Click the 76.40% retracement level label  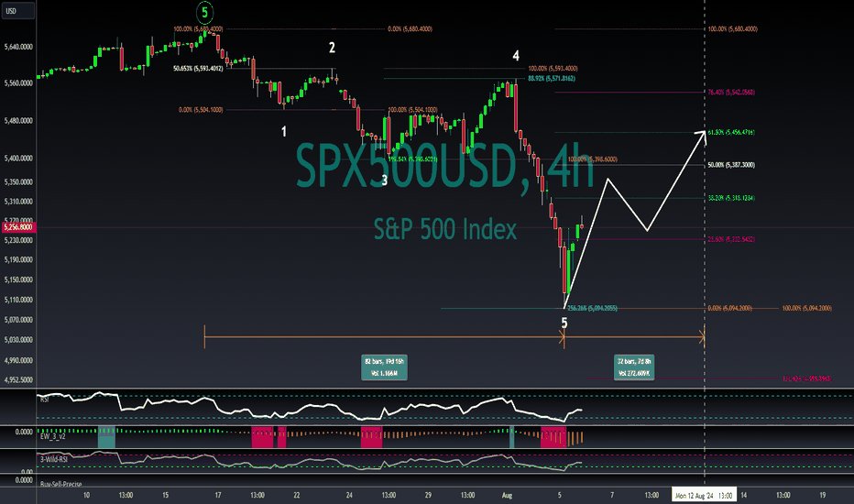[731, 92]
